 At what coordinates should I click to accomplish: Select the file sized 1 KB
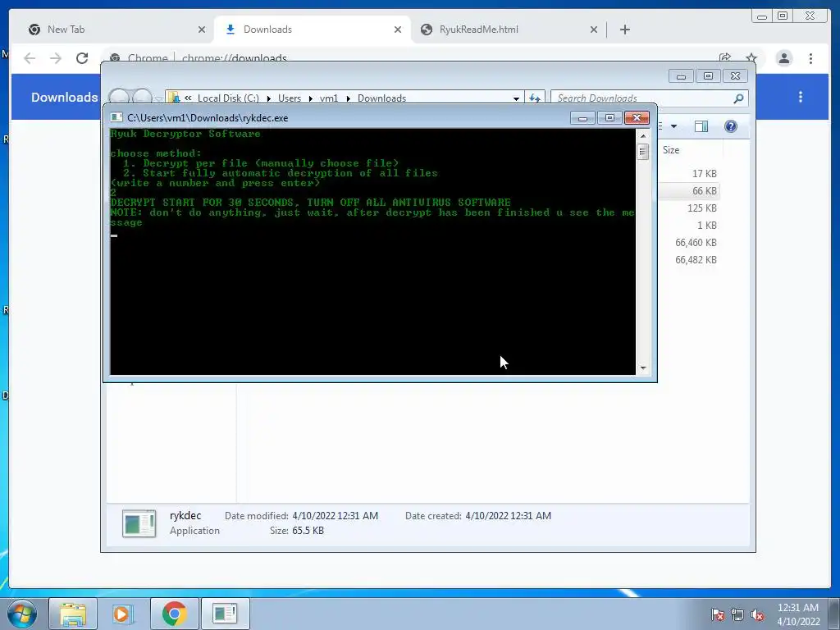pos(706,225)
